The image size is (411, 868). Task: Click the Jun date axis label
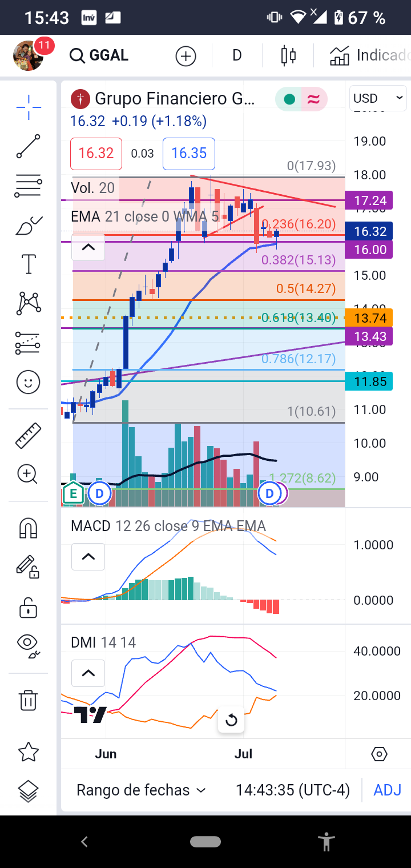[x=106, y=754]
